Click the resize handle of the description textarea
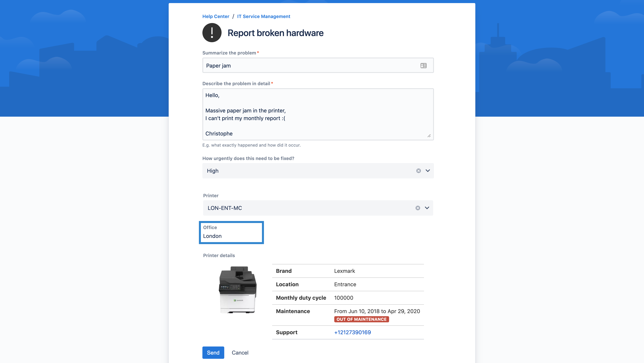 [429, 136]
